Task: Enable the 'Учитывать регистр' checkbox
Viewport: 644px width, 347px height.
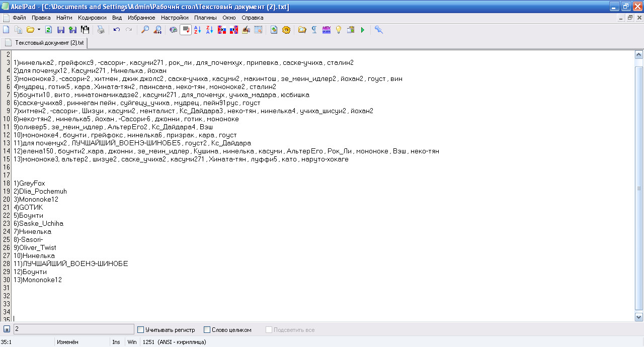Action: pos(140,330)
